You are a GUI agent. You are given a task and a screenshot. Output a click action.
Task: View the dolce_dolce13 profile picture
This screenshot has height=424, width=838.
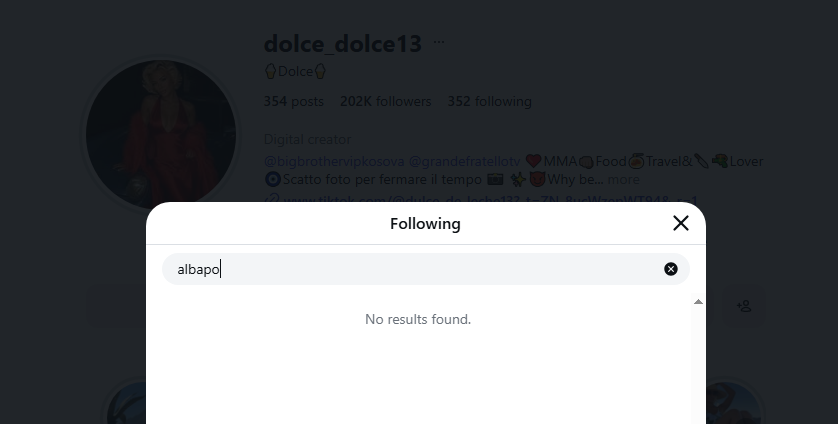tap(161, 134)
